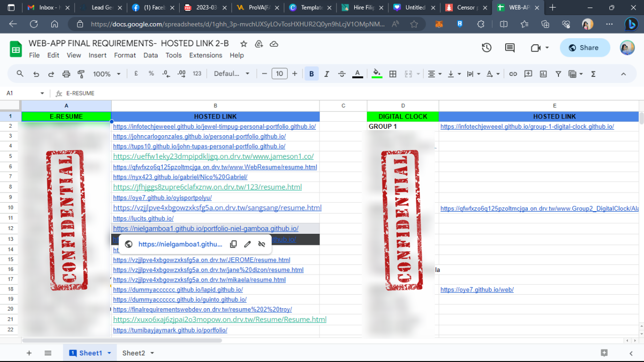Click the move to folder icon
This screenshot has width=644, height=362.
[259, 44]
